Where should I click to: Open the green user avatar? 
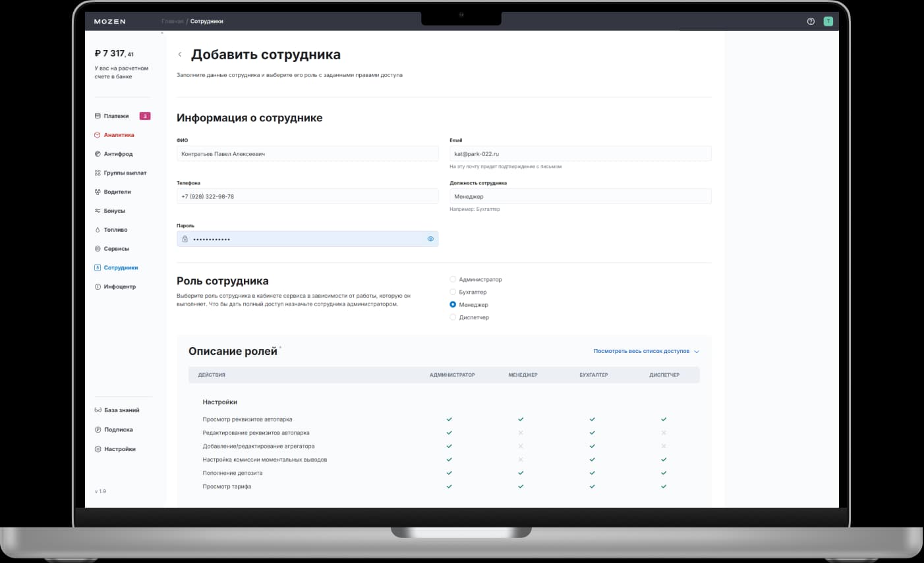tap(828, 21)
